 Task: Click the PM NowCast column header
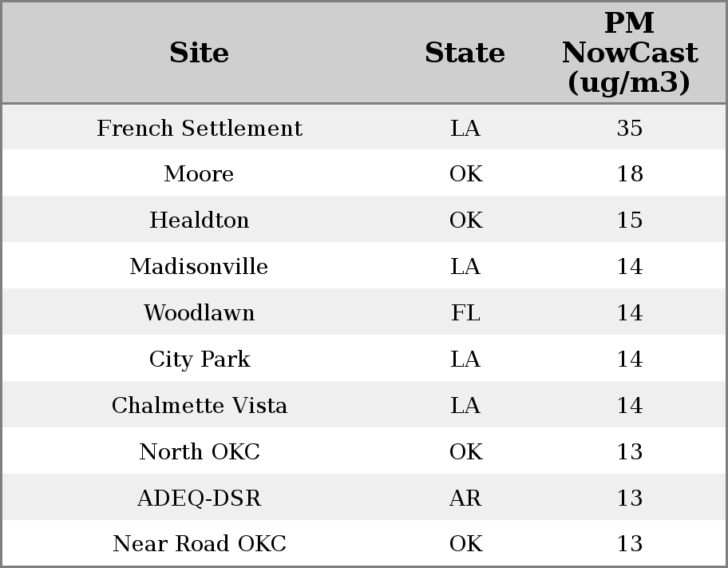click(629, 53)
